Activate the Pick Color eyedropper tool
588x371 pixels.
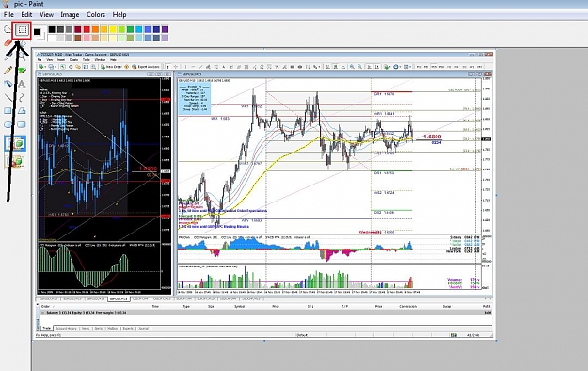pyautogui.click(x=8, y=56)
